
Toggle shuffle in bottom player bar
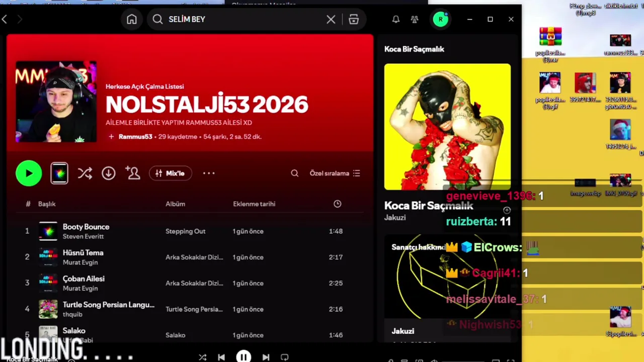pos(202,357)
